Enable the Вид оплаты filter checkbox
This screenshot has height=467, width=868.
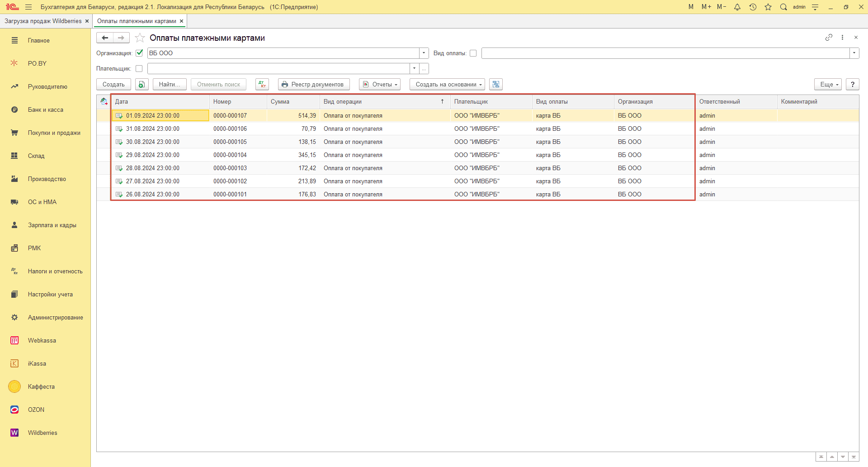pos(473,53)
